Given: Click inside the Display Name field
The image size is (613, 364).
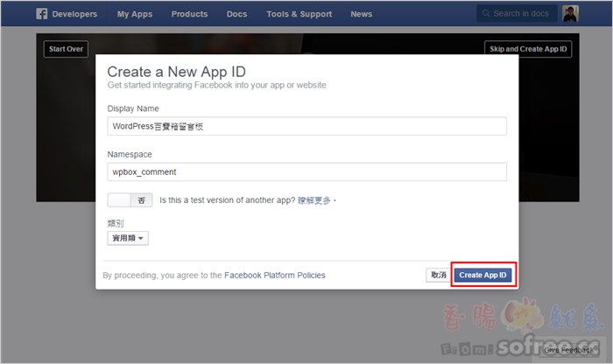Looking at the screenshot, I should point(306,126).
